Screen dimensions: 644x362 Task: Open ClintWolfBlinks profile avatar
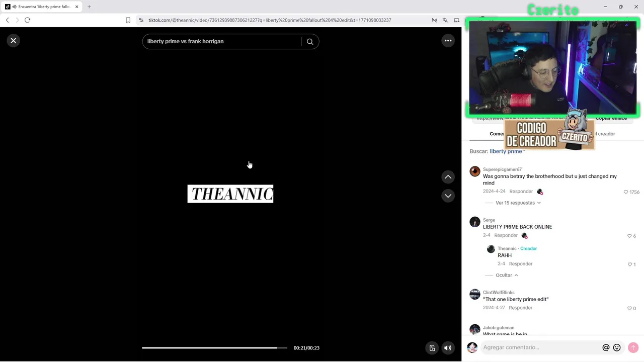474,295
